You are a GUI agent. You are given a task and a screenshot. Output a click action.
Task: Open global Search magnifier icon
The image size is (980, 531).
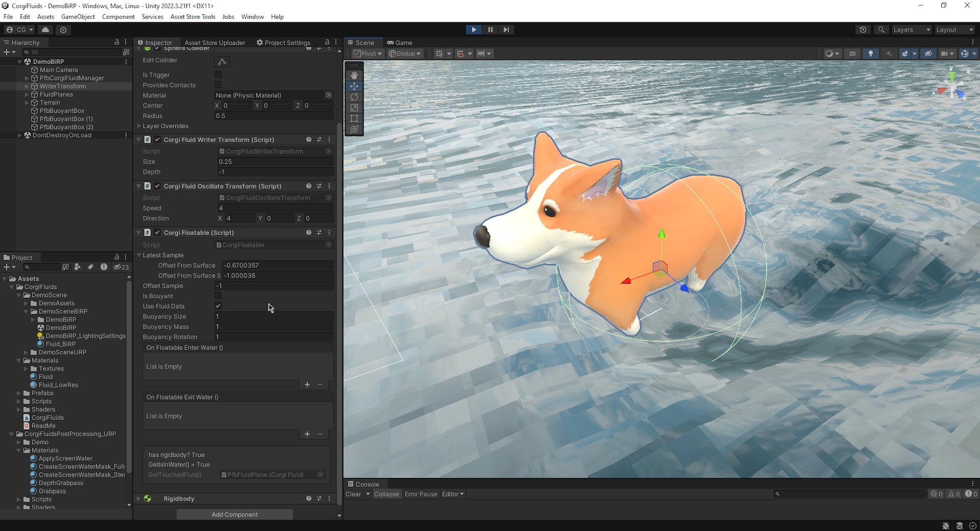tap(881, 30)
